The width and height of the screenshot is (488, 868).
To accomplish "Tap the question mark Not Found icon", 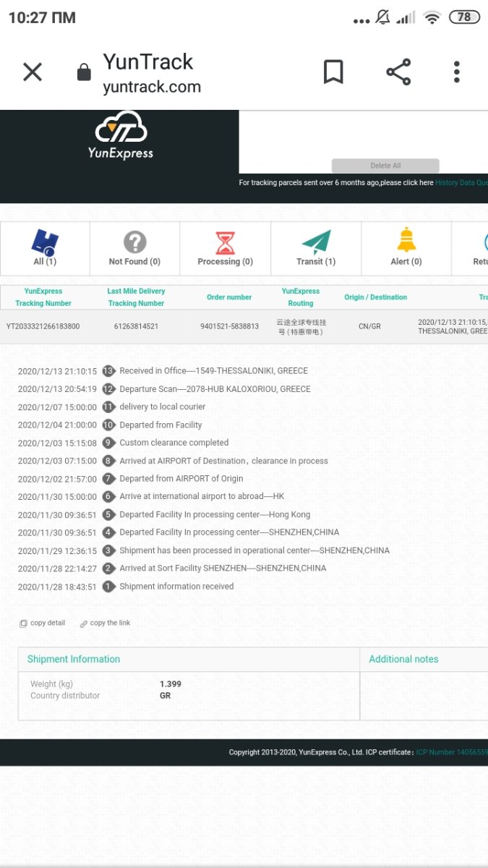I will [x=134, y=242].
